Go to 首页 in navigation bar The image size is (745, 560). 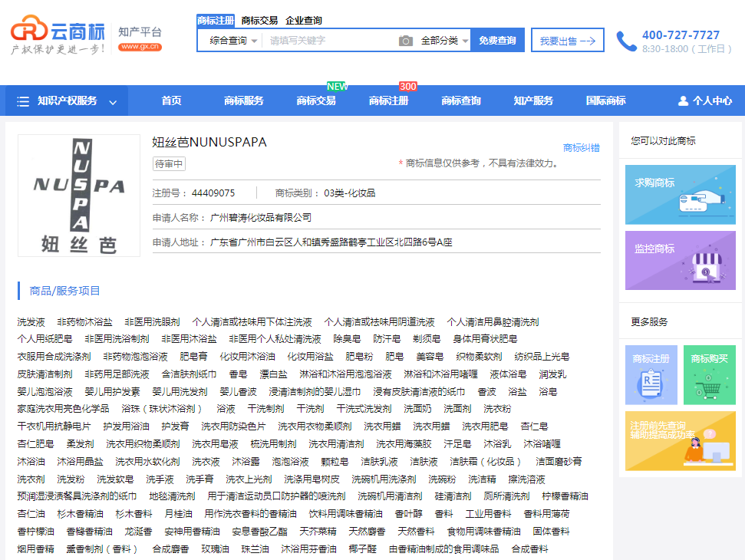coord(172,100)
